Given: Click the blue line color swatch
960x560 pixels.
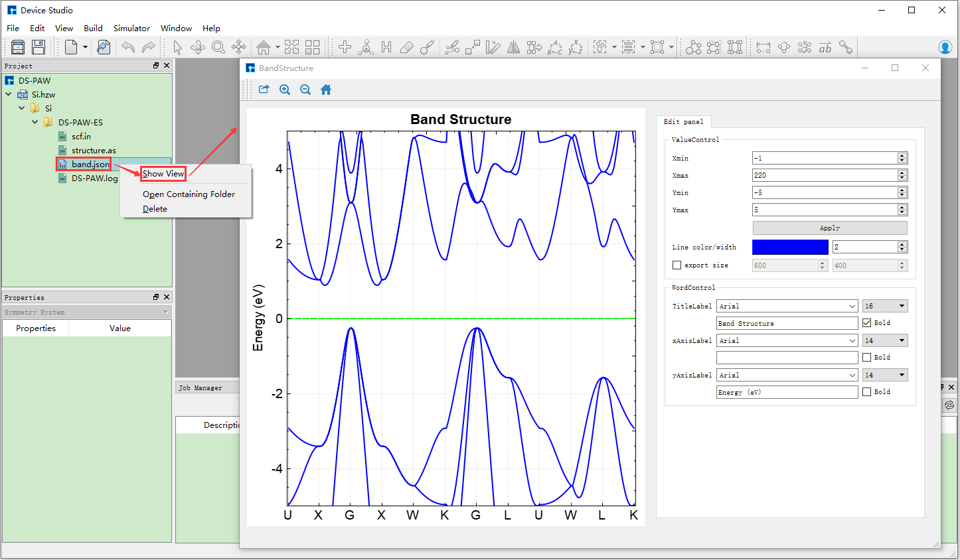Looking at the screenshot, I should [x=789, y=247].
